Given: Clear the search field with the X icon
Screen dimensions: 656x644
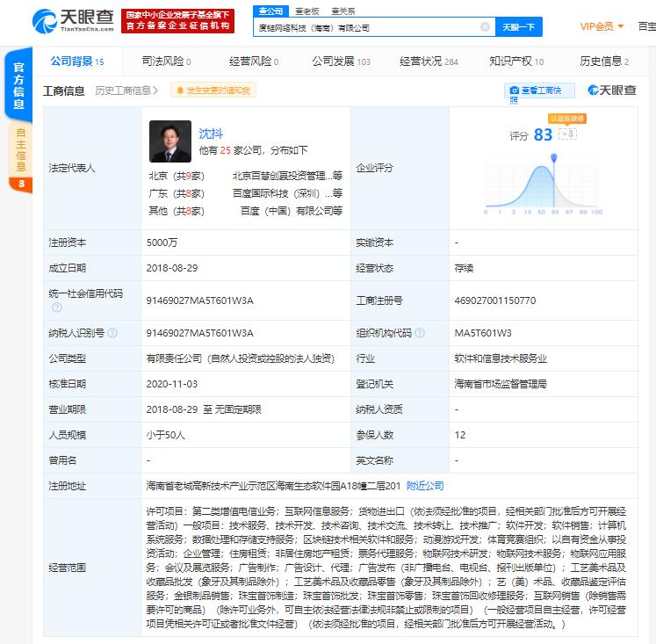Looking at the screenshot, I should (x=485, y=27).
